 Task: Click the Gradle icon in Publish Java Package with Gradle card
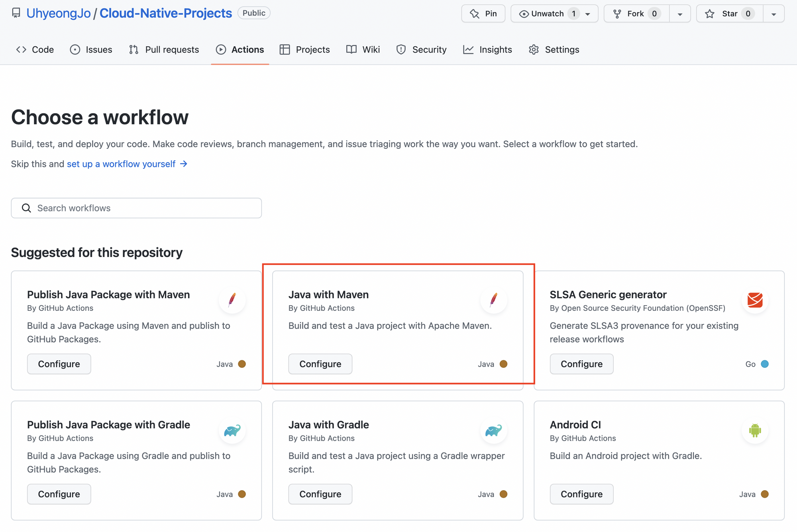[232, 430]
